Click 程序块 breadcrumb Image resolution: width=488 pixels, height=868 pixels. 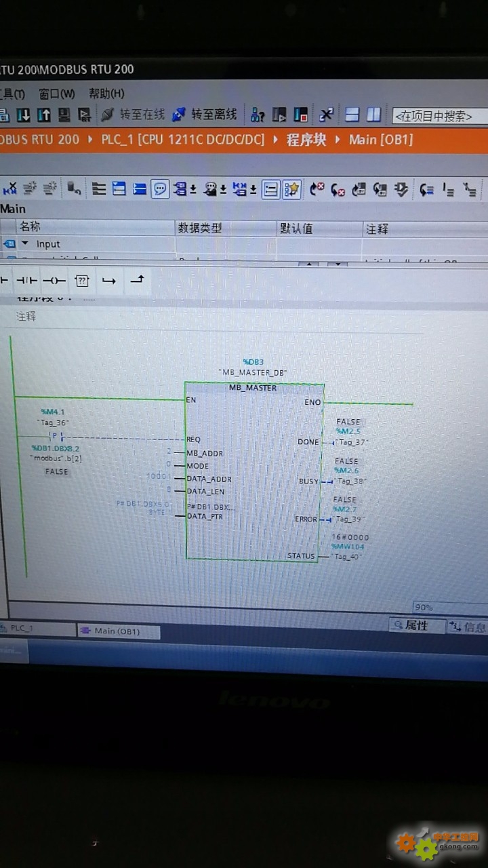click(306, 140)
